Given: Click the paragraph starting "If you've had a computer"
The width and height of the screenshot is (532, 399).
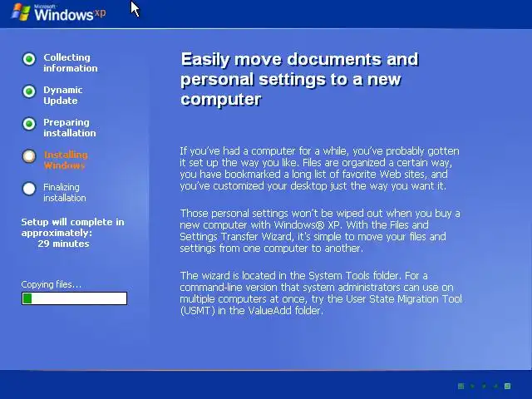Looking at the screenshot, I should [319, 168].
